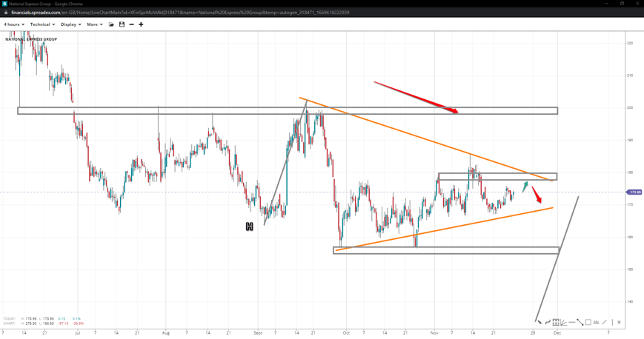Click the save chart floppy icon
The image size is (644, 339).
pos(122,24)
